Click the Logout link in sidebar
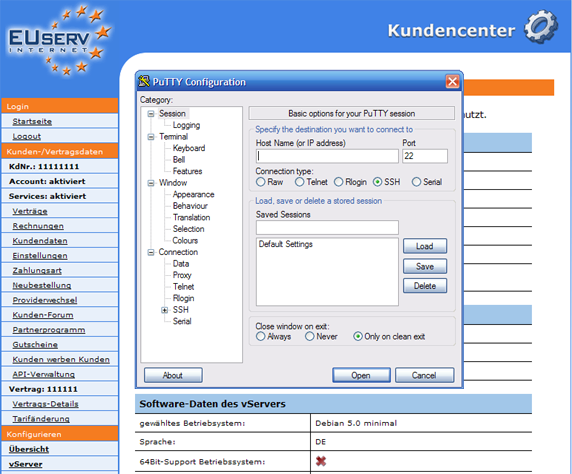Image resolution: width=572 pixels, height=474 pixels. pos(27,136)
